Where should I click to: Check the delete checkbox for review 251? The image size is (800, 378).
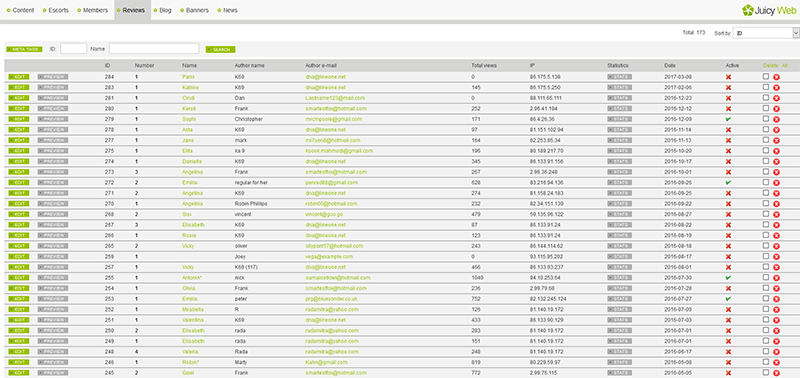point(766,319)
